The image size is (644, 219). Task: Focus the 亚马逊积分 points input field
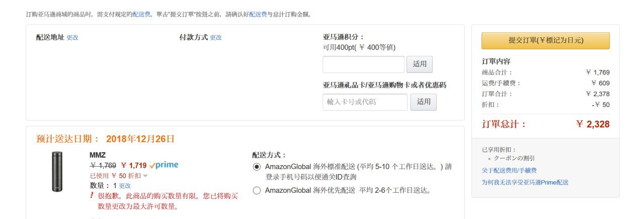click(x=363, y=64)
